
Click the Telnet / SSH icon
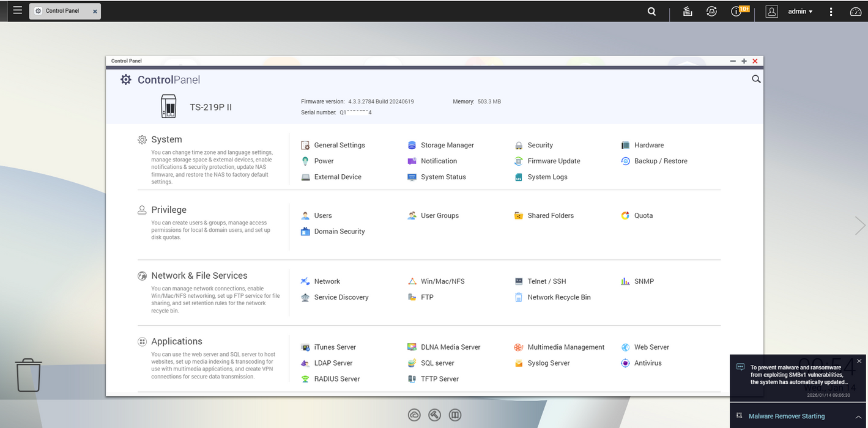519,281
